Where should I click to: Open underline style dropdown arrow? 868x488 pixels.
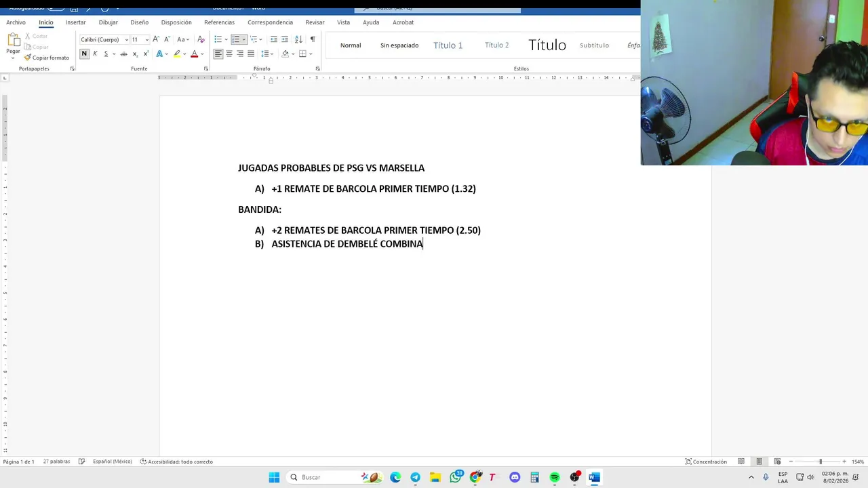(x=113, y=54)
